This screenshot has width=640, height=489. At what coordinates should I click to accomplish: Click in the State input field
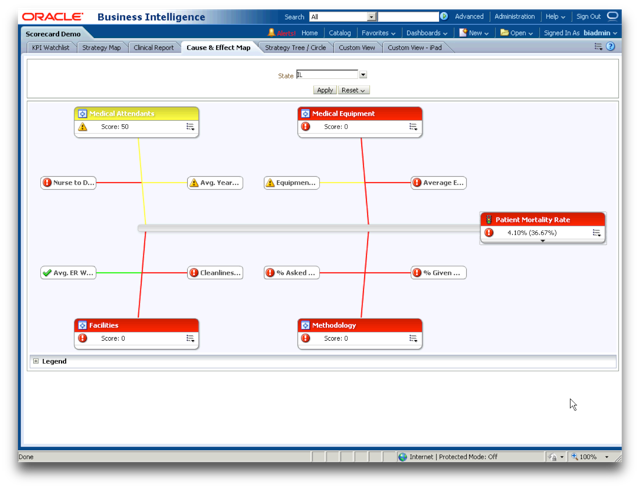pyautogui.click(x=327, y=75)
